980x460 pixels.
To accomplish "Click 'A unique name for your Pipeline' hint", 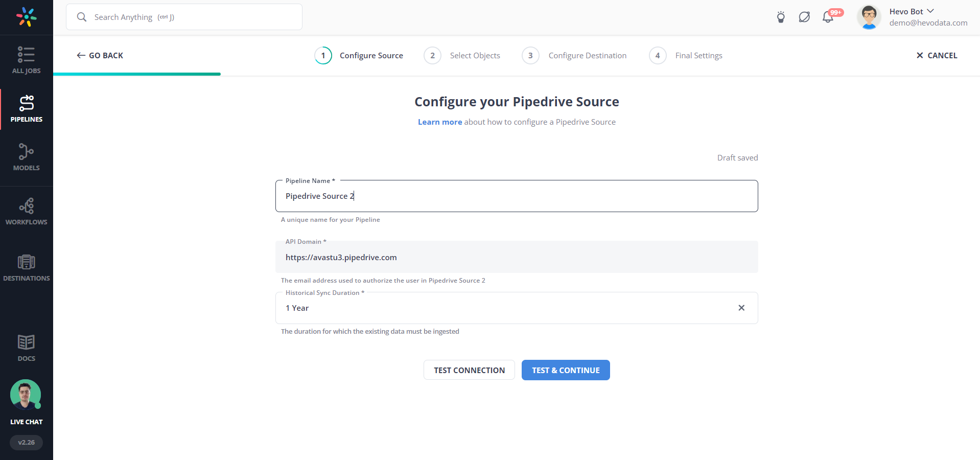I will click(x=331, y=220).
